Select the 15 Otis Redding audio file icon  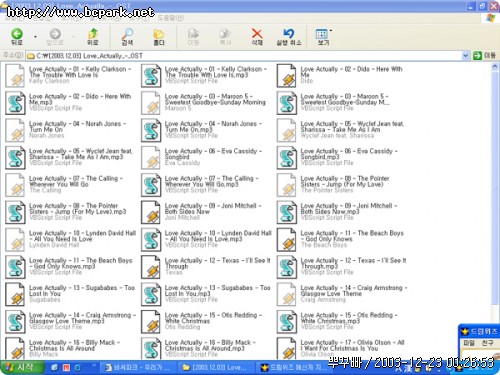(x=151, y=322)
